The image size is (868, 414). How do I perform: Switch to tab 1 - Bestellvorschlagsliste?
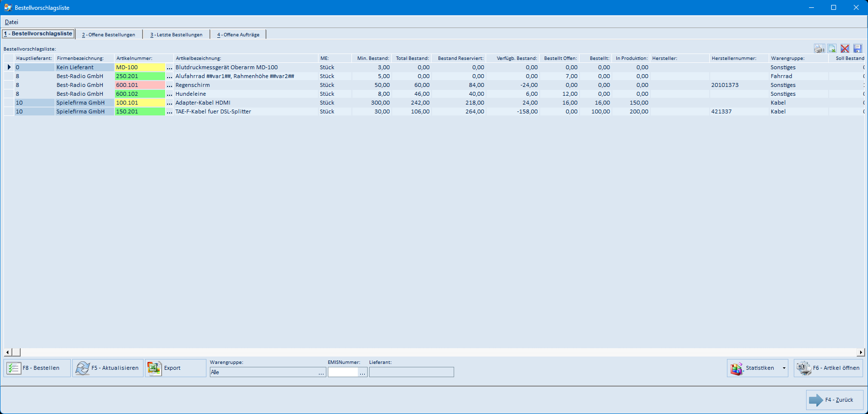[38, 33]
